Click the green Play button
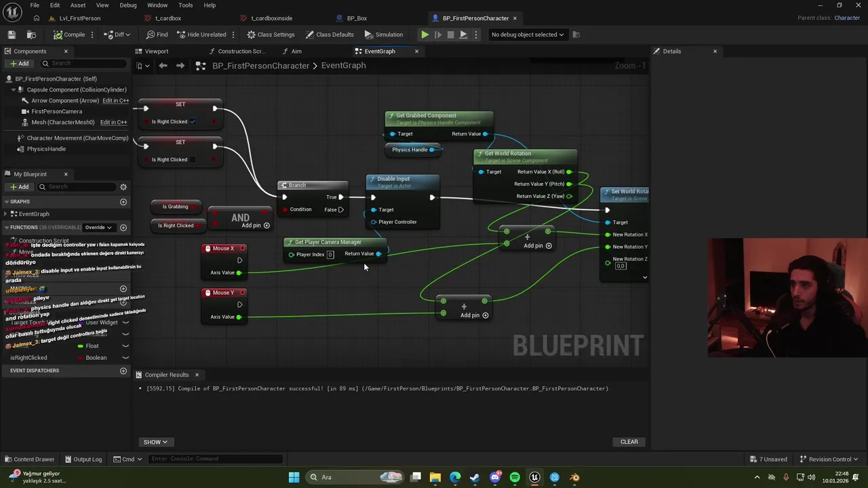Image resolution: width=868 pixels, height=488 pixels. coord(425,35)
